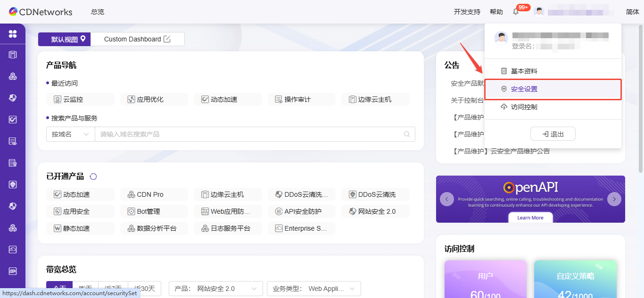Open the notifications bell with 99+ badge
This screenshot has height=298, width=644.
coord(515,11)
